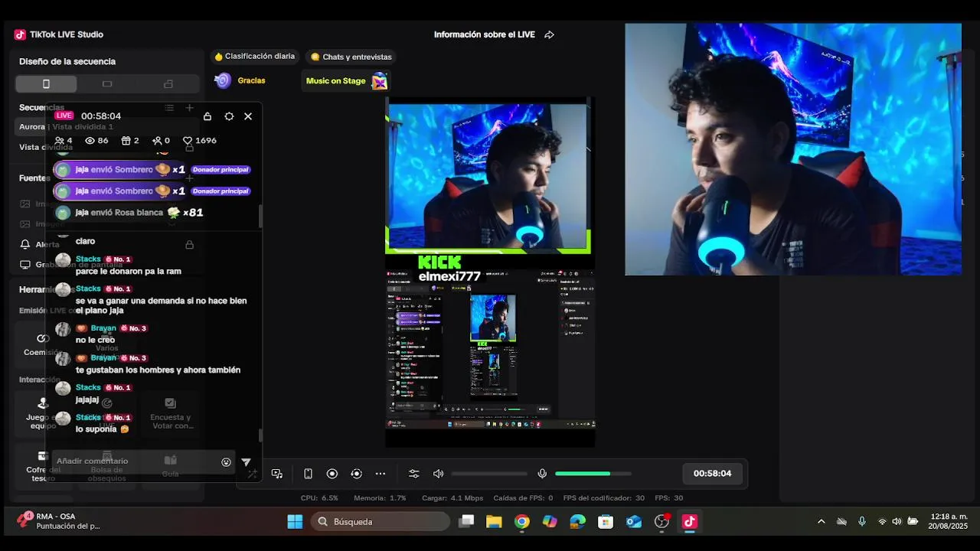Open TikTok LIVE Studio taskbar icon

click(689, 522)
